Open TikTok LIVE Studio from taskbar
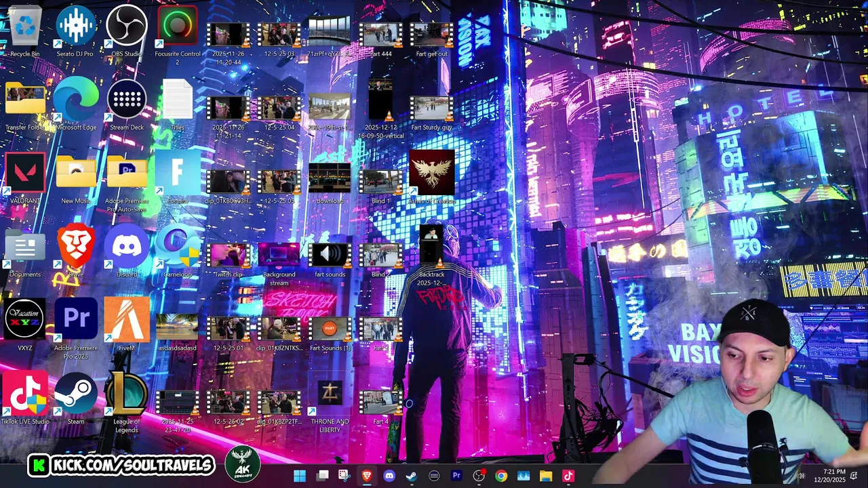 568,476
